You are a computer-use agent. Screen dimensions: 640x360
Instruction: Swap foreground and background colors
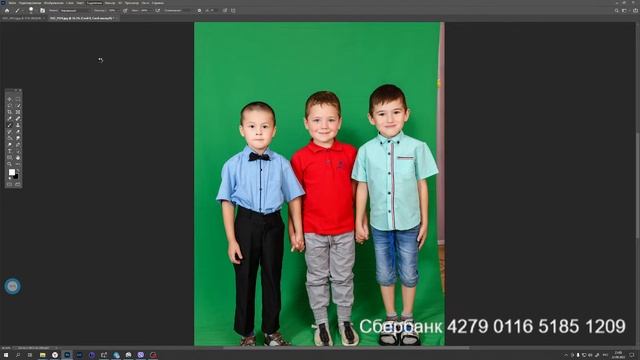(x=18, y=171)
